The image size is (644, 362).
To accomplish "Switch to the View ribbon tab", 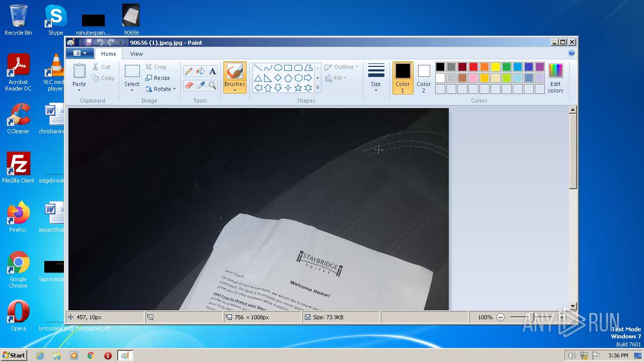I will tap(136, 54).
